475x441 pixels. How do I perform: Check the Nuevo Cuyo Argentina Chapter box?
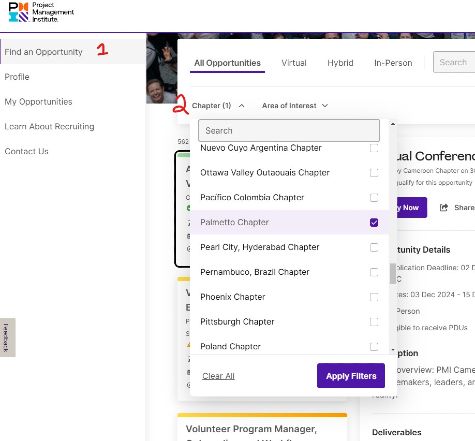374,148
